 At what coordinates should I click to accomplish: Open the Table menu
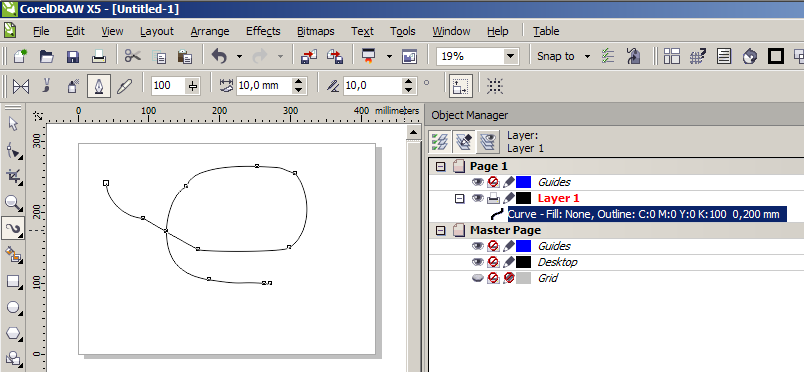pos(546,31)
